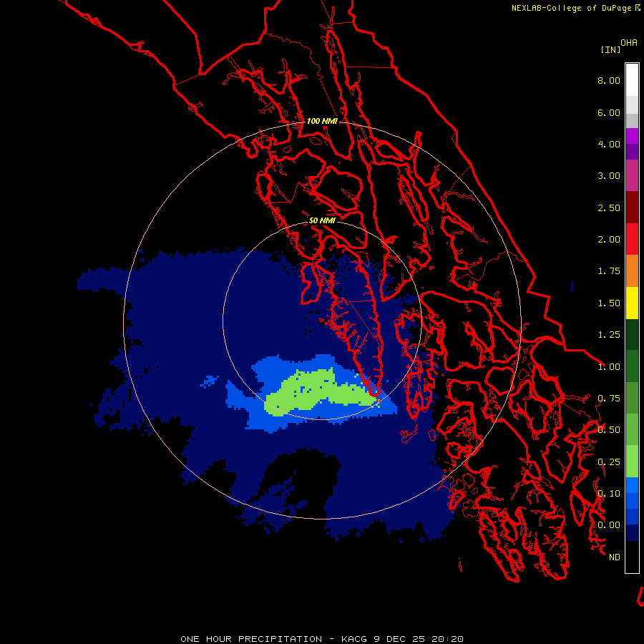Click the 6.00 legend value
The height and width of the screenshot is (644, 644).
point(609,112)
